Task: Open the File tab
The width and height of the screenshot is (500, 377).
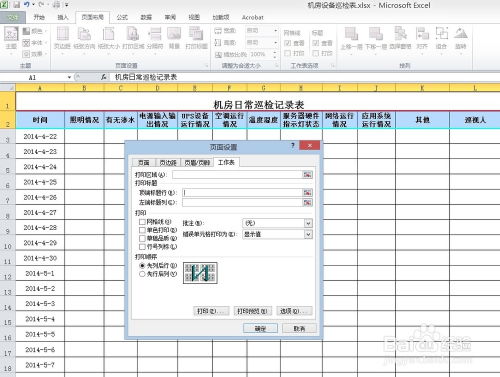Action: pos(13,17)
